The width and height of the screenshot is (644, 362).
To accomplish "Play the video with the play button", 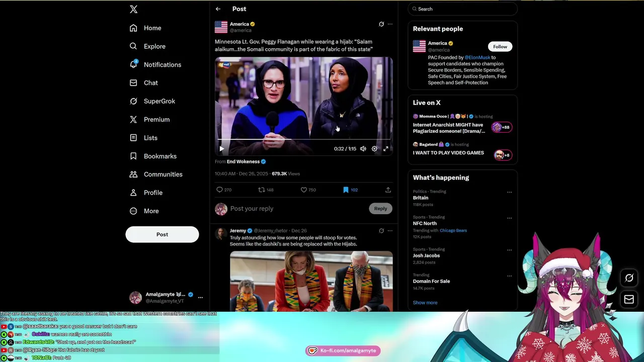I will pos(222,149).
